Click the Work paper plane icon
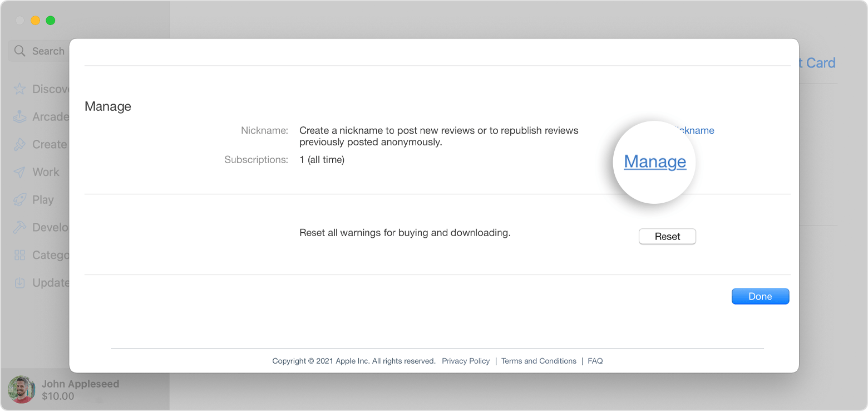This screenshot has width=868, height=411. coord(19,172)
